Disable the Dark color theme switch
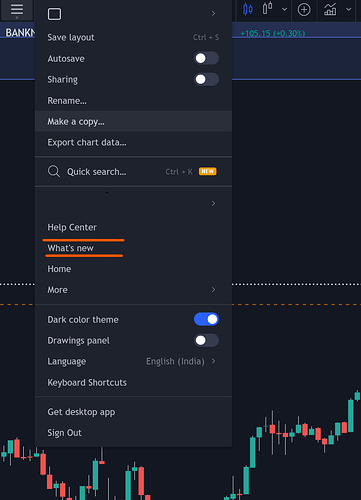Screen dimensions: 361x500 point(206,319)
